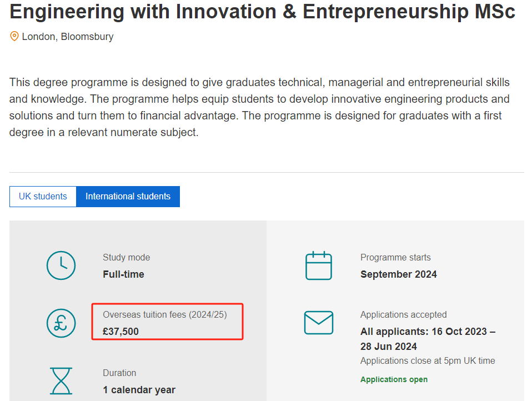Screen dimensions: 532x401
Task: Click the green Applications open status
Action: click(x=394, y=379)
